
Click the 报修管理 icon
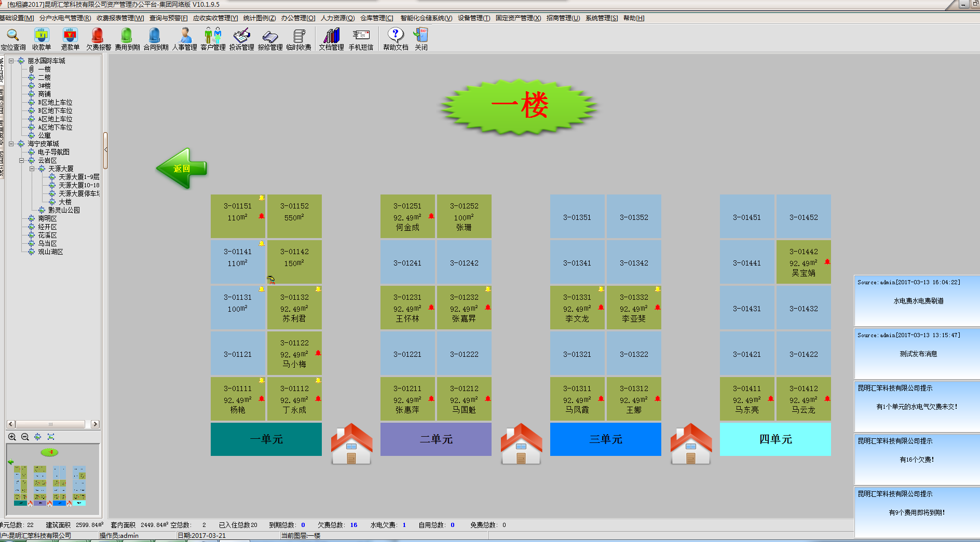click(x=270, y=39)
